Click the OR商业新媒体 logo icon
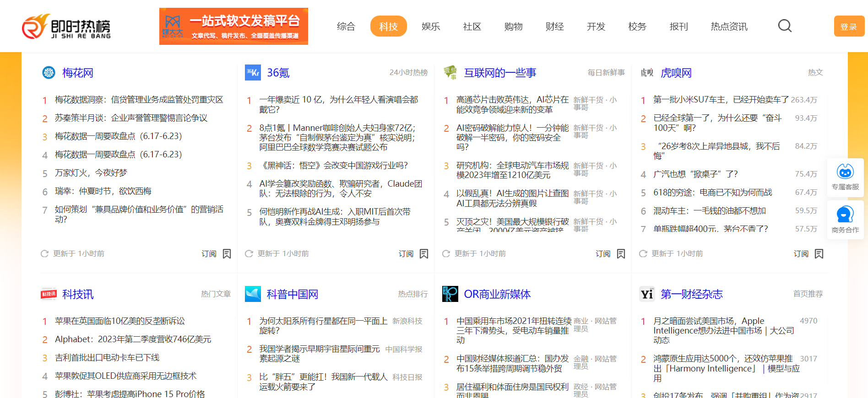The image size is (868, 398). 450,294
